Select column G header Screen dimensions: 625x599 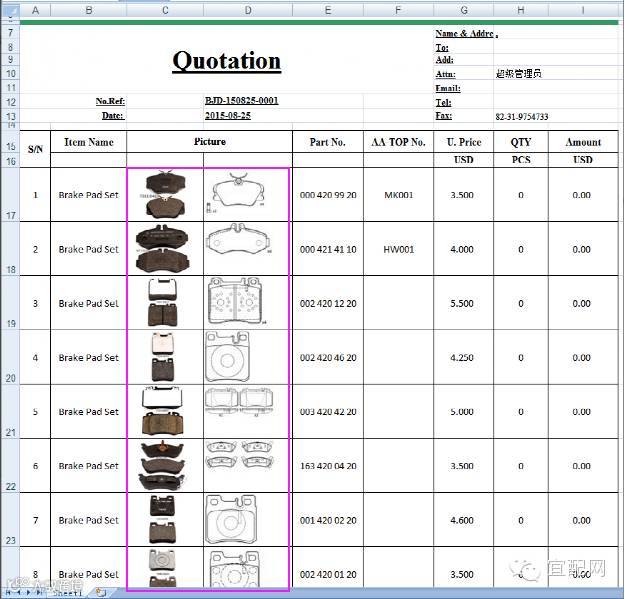coord(464,10)
